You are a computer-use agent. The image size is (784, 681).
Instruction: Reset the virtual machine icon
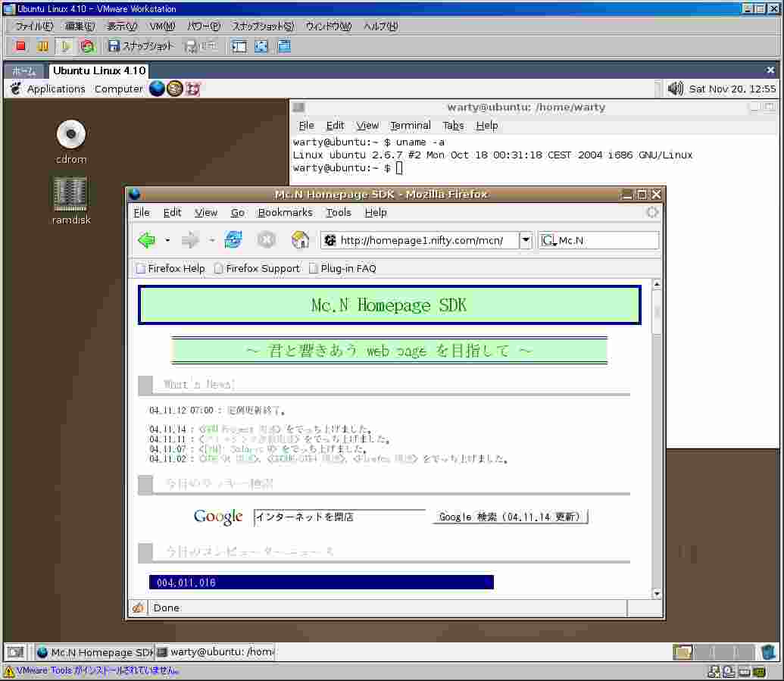(x=88, y=46)
